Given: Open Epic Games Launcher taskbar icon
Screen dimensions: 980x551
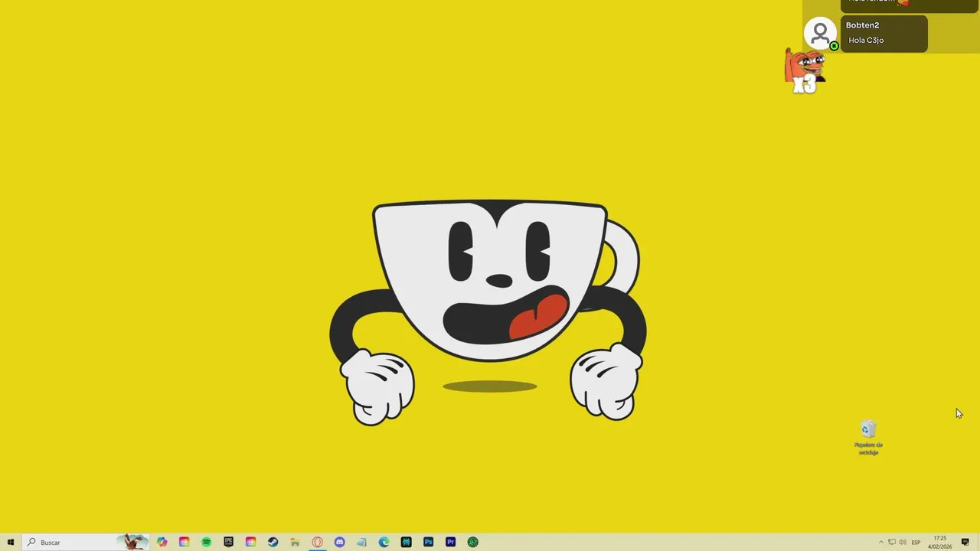Looking at the screenshot, I should 228,542.
